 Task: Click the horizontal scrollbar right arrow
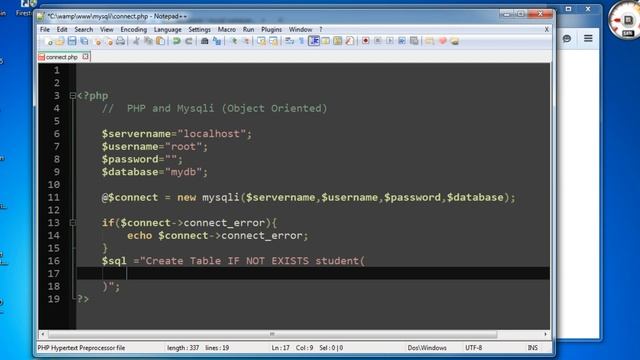click(545, 334)
